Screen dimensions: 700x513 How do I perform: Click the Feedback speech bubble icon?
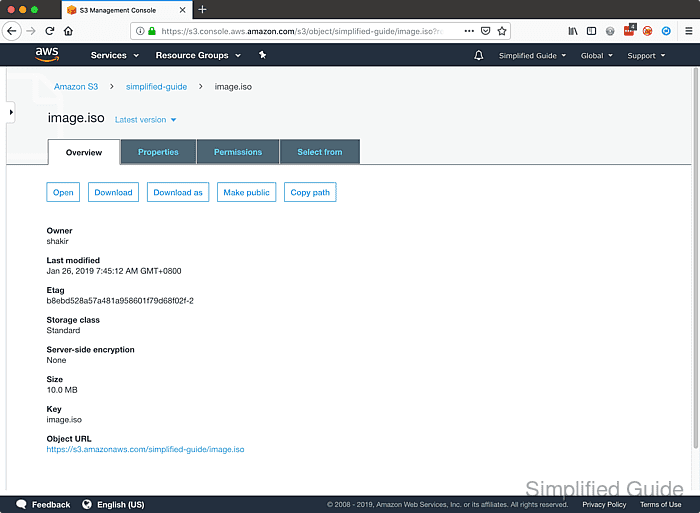click(x=21, y=504)
